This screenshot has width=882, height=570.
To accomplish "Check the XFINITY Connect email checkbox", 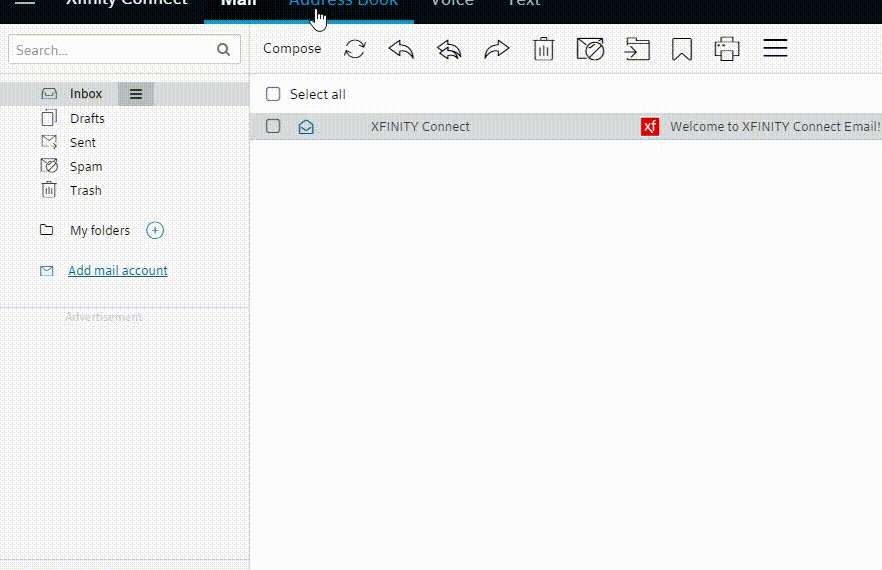I will click(x=273, y=126).
